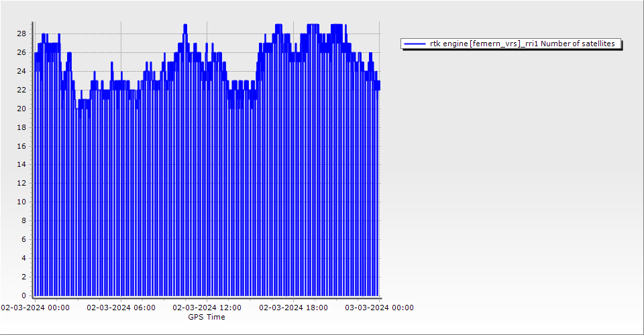644x335 pixels.
Task: Choose the 6 tick label on the y-axis
Action: click(x=23, y=239)
